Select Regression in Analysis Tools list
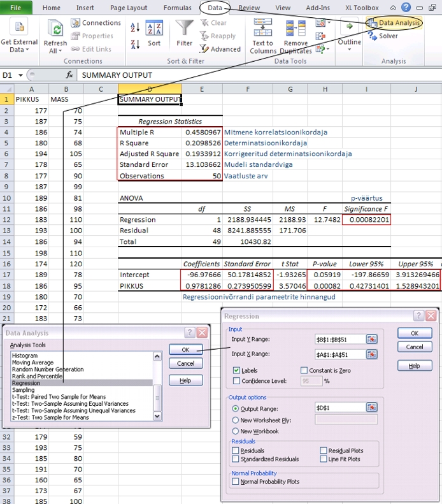The image size is (442, 504). [82, 383]
